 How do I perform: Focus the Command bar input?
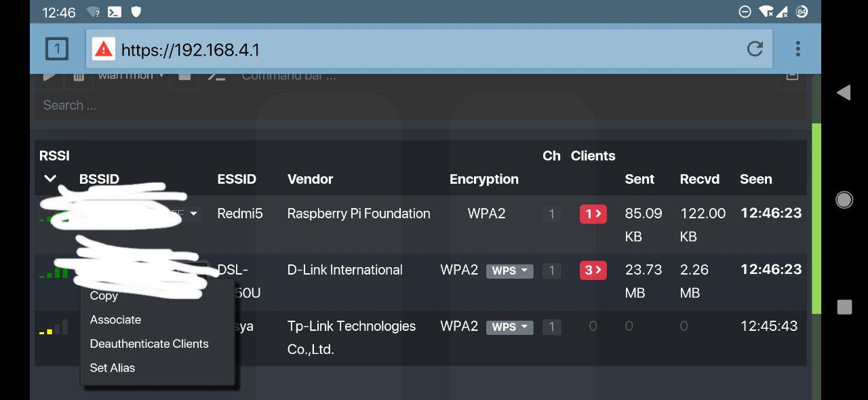[505, 77]
